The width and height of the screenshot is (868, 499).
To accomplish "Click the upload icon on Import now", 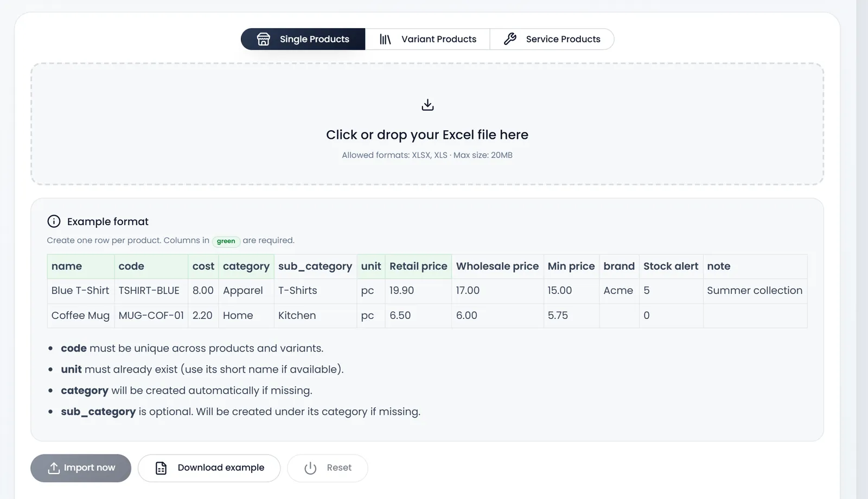I will [x=54, y=468].
